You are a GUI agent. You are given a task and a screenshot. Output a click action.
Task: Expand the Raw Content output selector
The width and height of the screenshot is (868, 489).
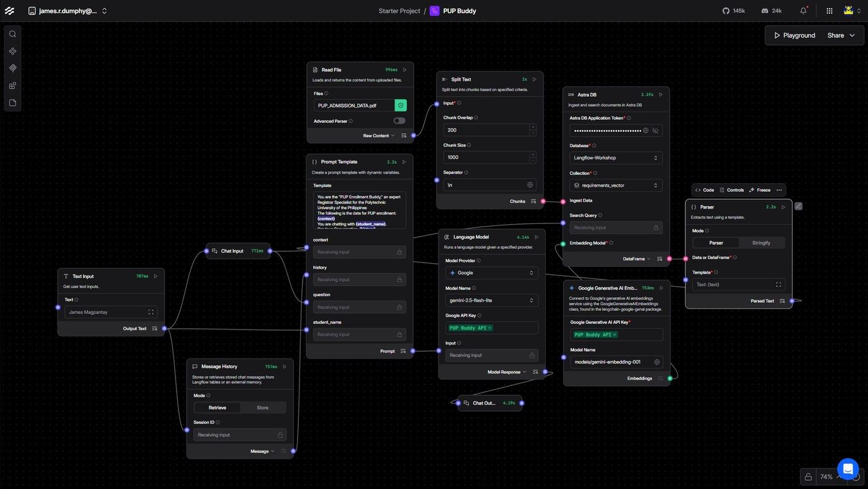[379, 135]
